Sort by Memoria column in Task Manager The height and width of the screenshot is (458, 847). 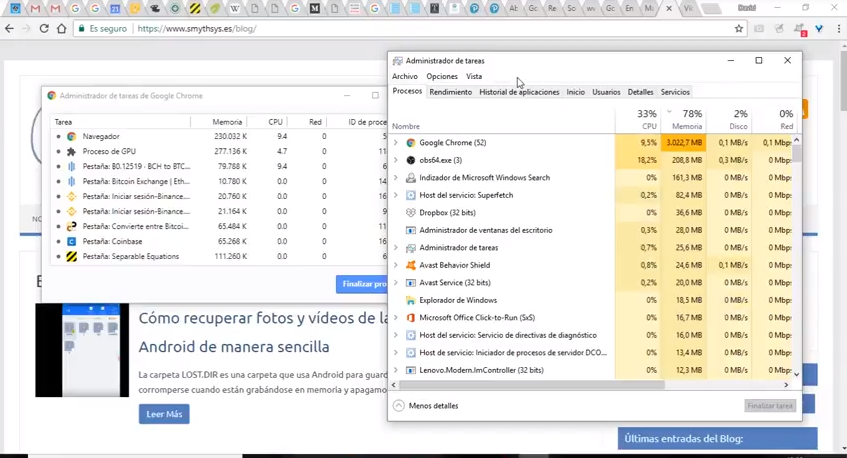click(683, 119)
